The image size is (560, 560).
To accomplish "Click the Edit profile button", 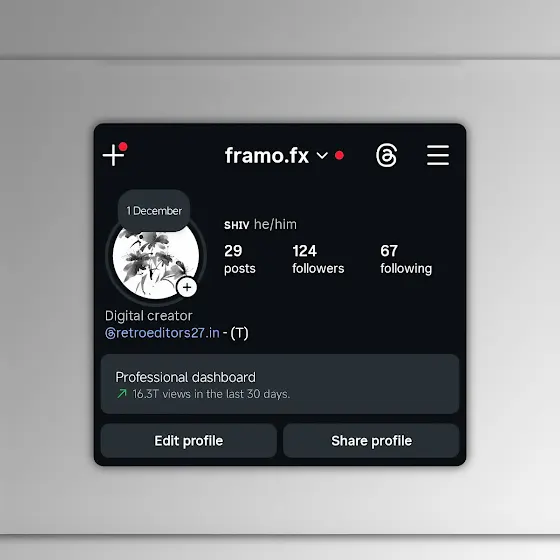I will click(189, 441).
